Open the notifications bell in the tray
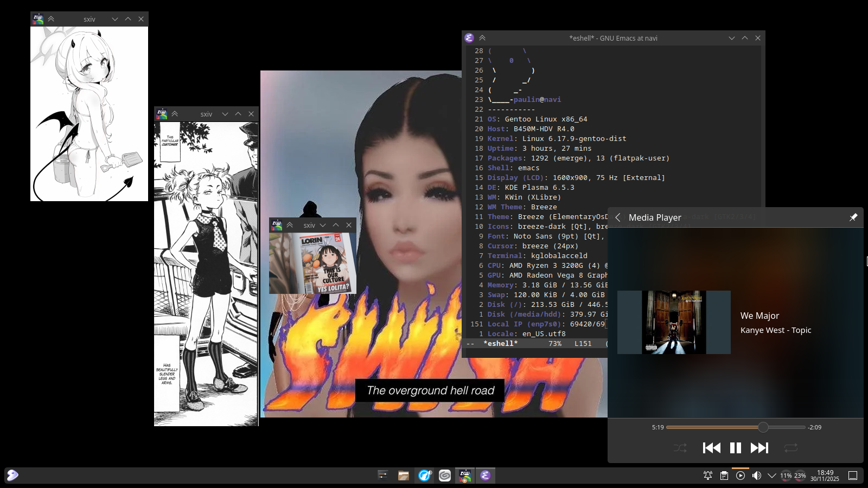The image size is (868, 488). coord(708,476)
